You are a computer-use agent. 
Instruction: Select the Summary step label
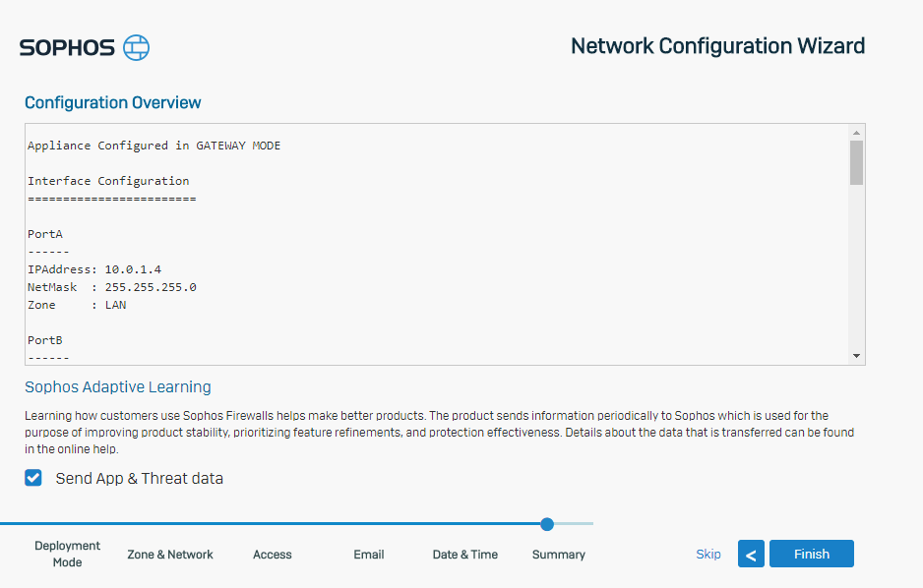click(559, 555)
